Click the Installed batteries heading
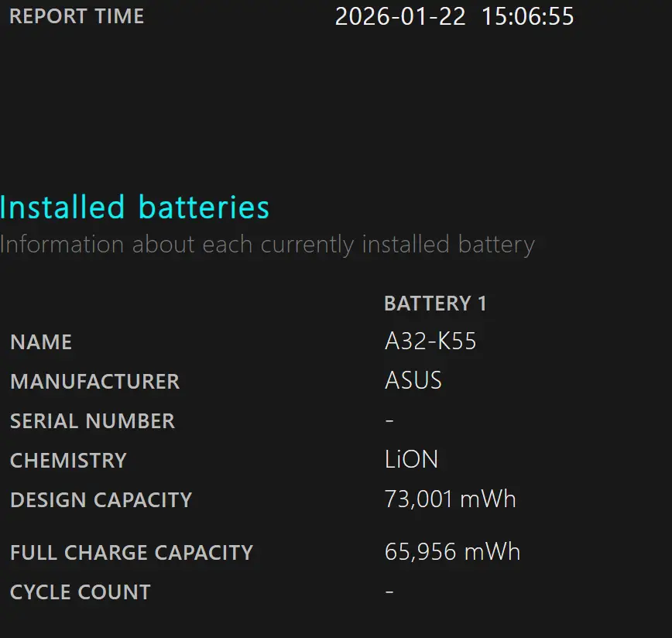The width and height of the screenshot is (672, 638). click(135, 208)
